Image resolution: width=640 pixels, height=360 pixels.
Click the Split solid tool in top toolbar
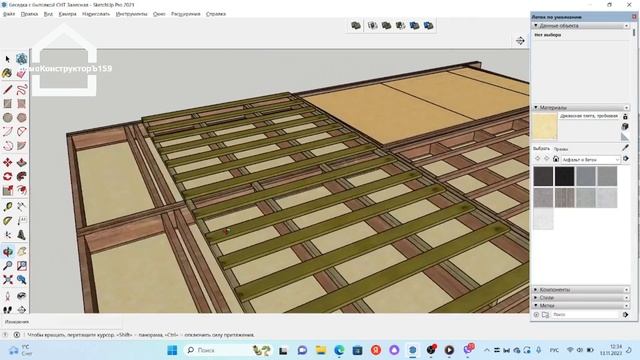[428, 25]
